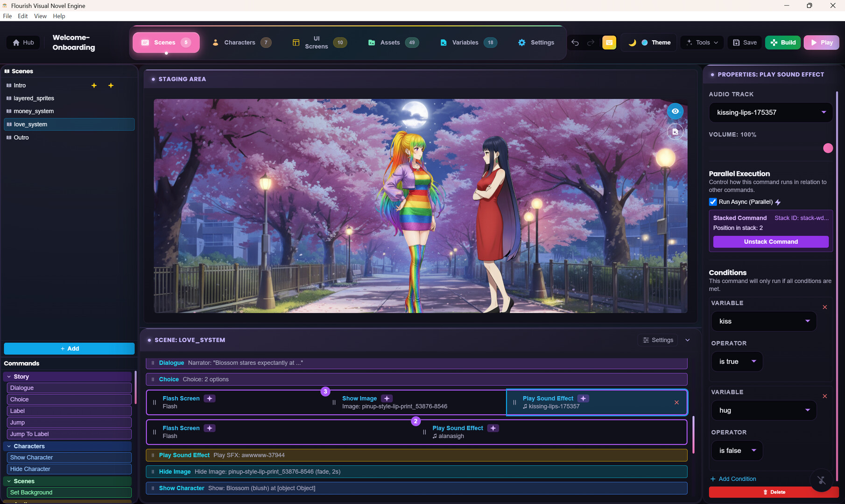Click the yellow dialogue preview icon
Viewport: 845px width, 504px height.
[x=609, y=42]
